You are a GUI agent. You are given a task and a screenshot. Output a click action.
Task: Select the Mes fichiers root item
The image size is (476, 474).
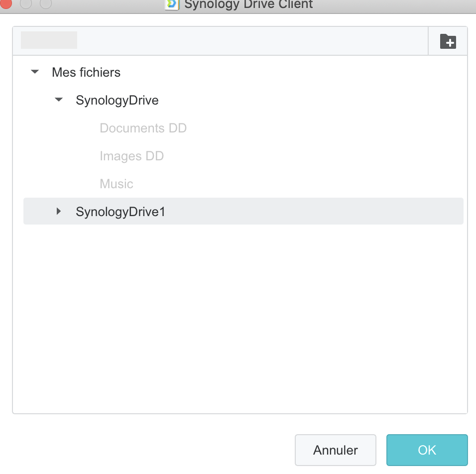pyautogui.click(x=86, y=73)
